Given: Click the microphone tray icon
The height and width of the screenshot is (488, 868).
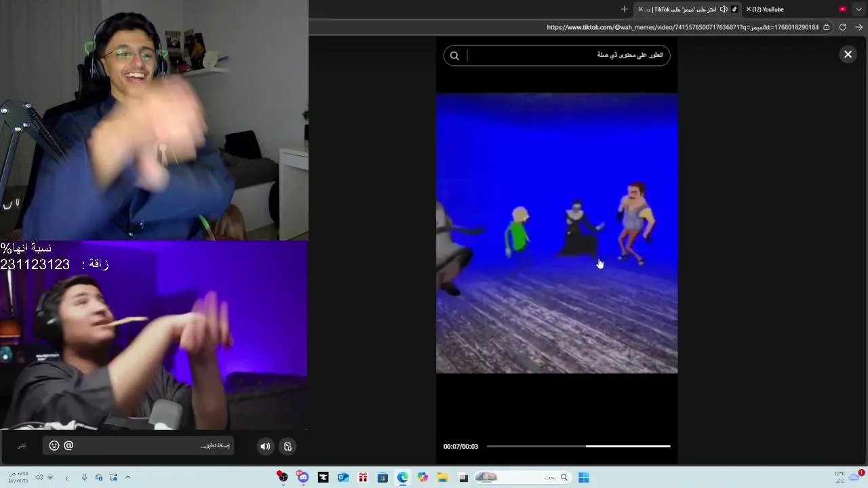Looking at the screenshot, I should coord(84,477).
